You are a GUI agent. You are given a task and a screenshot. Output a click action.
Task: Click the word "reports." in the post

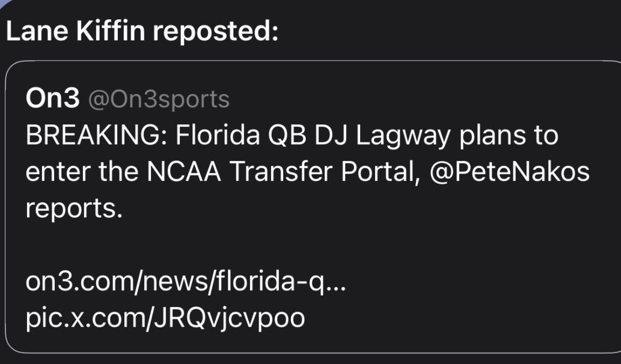point(74,209)
